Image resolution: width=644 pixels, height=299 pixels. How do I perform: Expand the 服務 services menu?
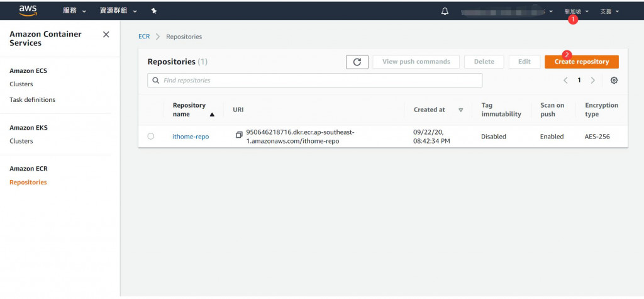click(75, 11)
